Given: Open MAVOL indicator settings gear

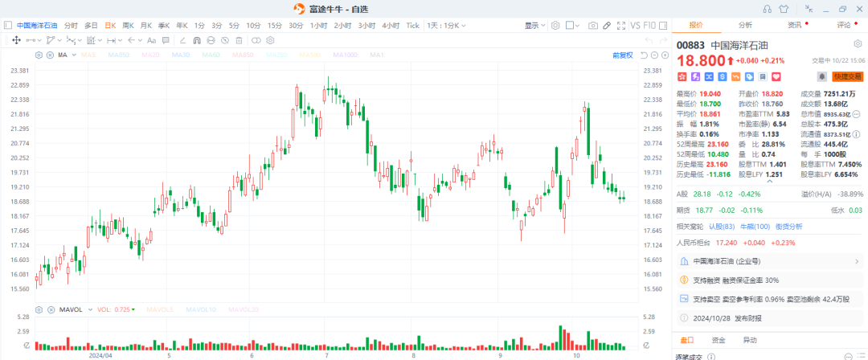Looking at the screenshot, I should tap(39, 309).
